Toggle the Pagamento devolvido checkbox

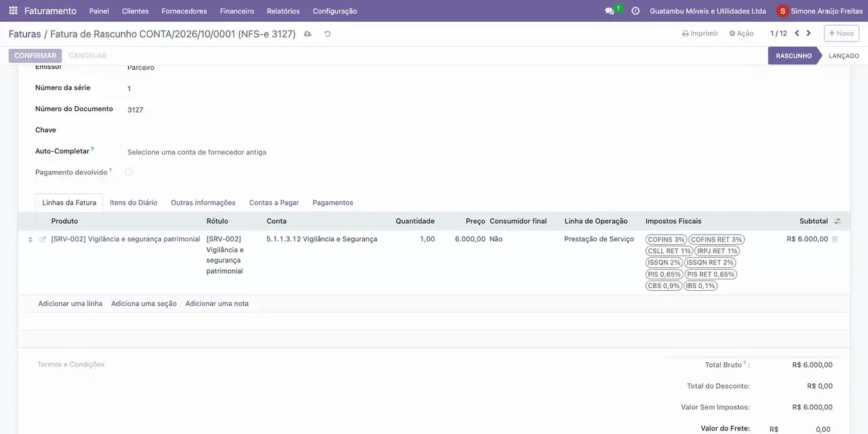click(129, 172)
